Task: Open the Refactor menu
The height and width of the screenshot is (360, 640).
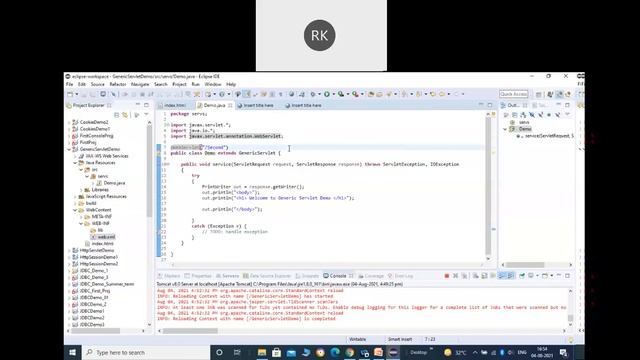Action: point(118,84)
